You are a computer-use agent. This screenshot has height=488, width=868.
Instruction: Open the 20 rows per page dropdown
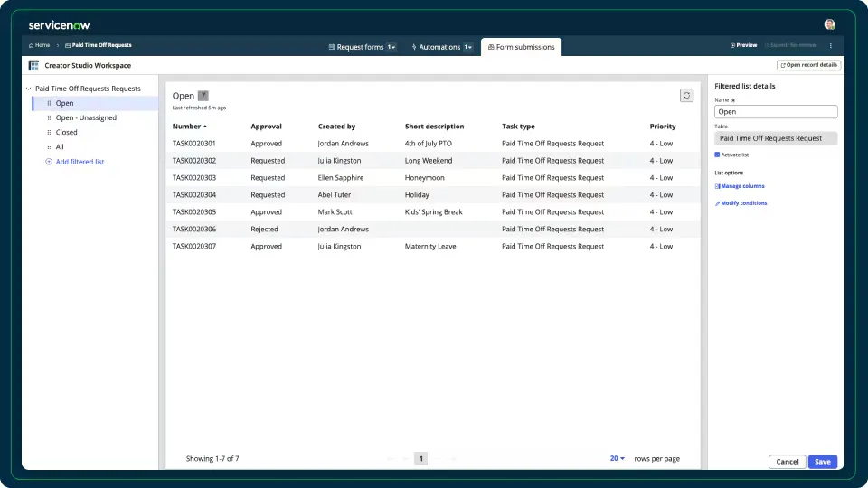pyautogui.click(x=618, y=459)
